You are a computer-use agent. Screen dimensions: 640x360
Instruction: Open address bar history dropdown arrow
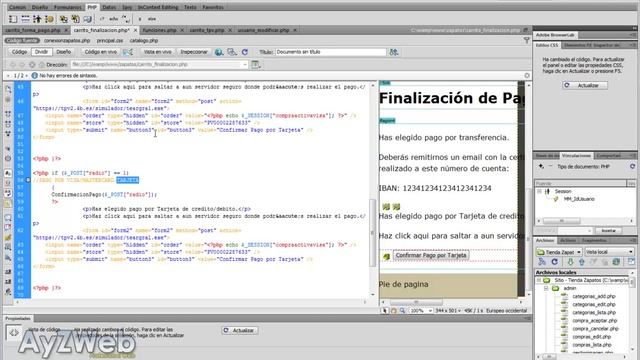[x=244, y=64]
